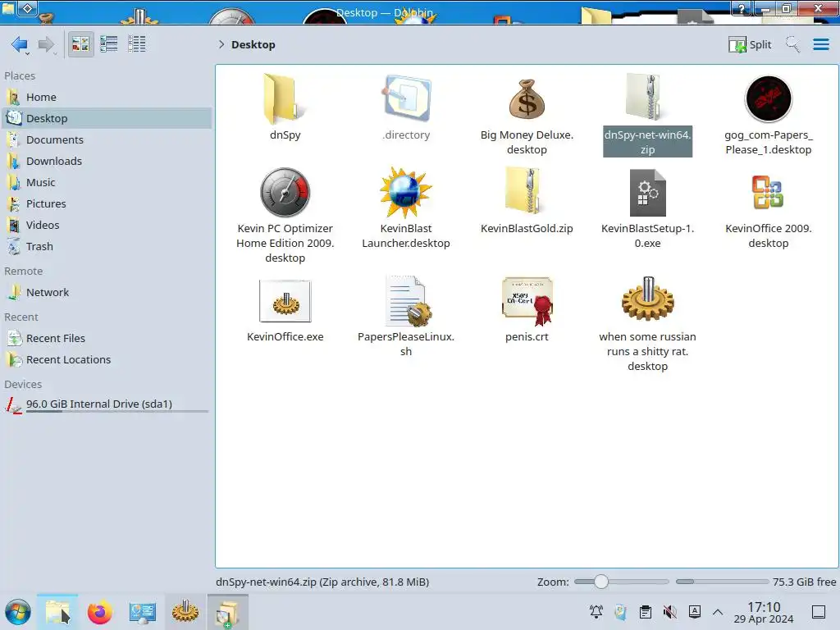Open Network under Remote
The image size is (840, 630).
pos(107,293)
